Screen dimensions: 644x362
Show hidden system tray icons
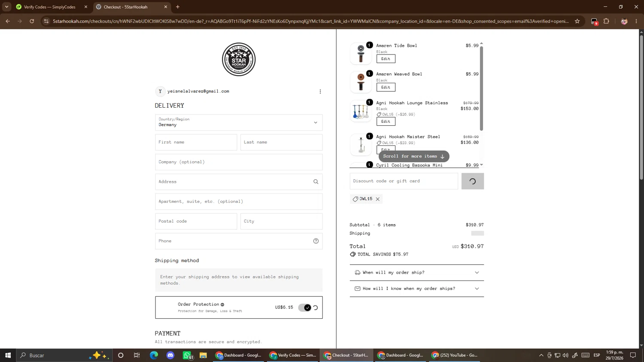pos(541,355)
